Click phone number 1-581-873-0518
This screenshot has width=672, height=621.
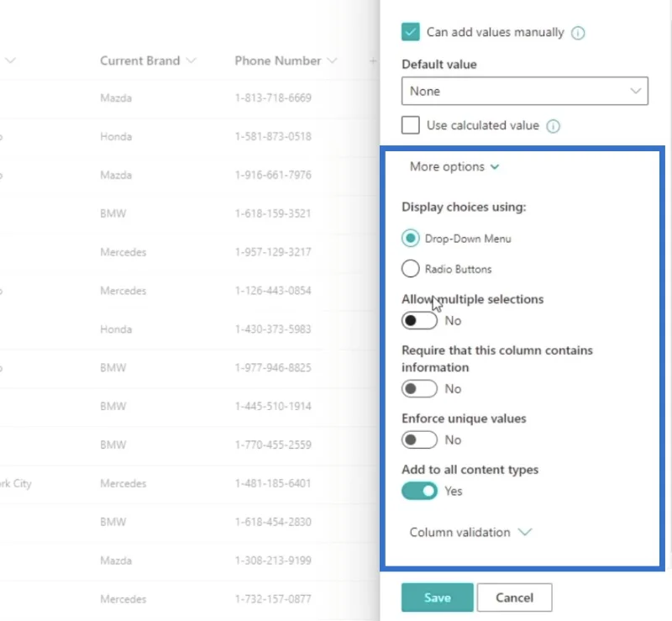pos(273,136)
